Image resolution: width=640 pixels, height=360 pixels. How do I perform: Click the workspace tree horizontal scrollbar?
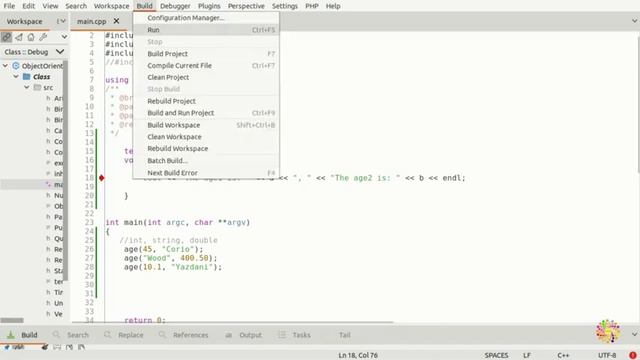point(12,320)
